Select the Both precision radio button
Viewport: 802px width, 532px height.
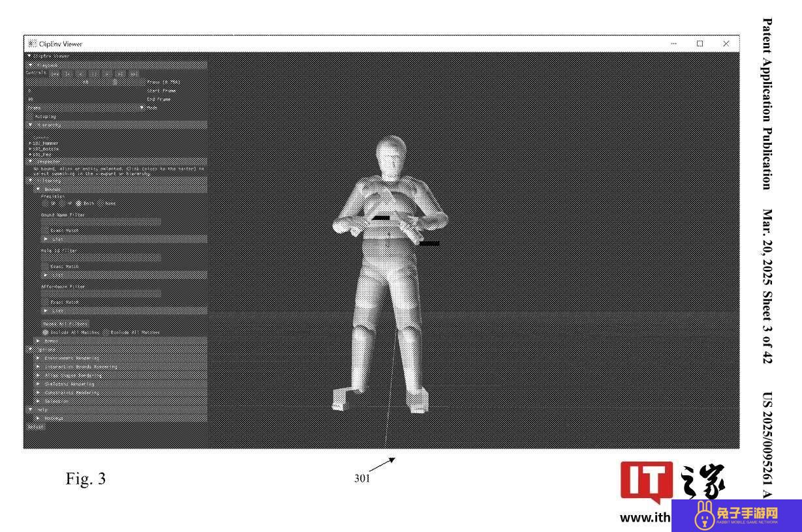[x=79, y=203]
